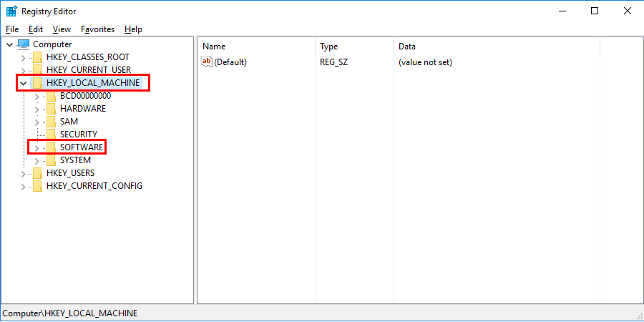Expand the HKEY_CURRENT_USER key
Image resolution: width=644 pixels, height=322 pixels.
tap(24, 70)
